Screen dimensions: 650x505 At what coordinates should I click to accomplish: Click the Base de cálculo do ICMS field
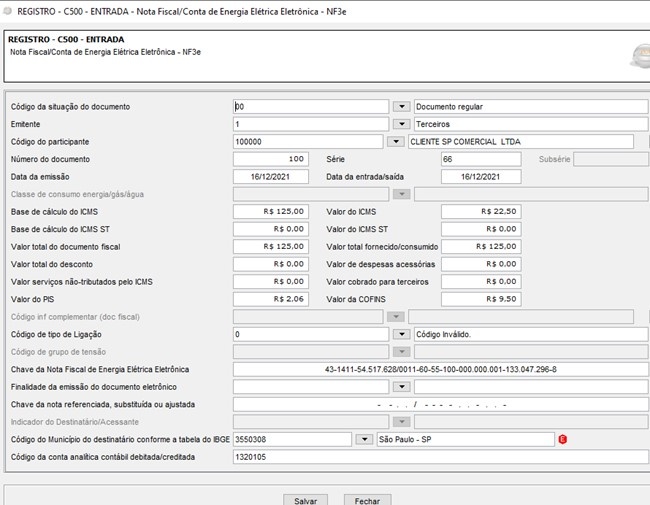click(x=270, y=212)
